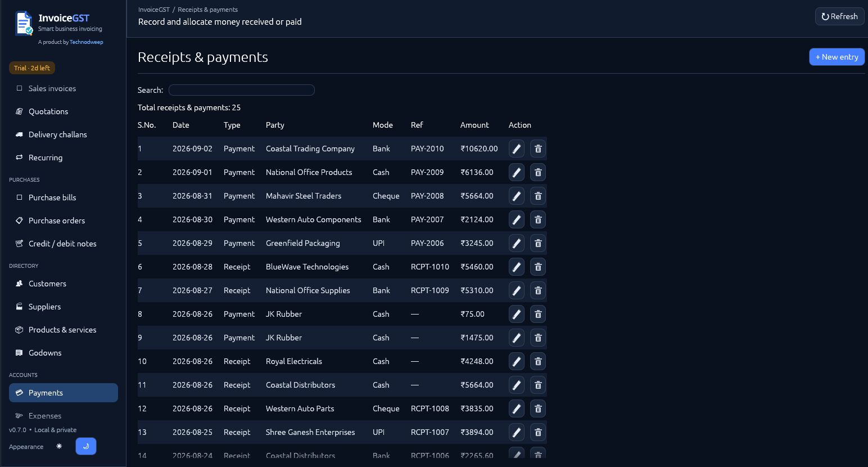Select Products & services menu item
This screenshot has width=868, height=467.
[x=64, y=330]
